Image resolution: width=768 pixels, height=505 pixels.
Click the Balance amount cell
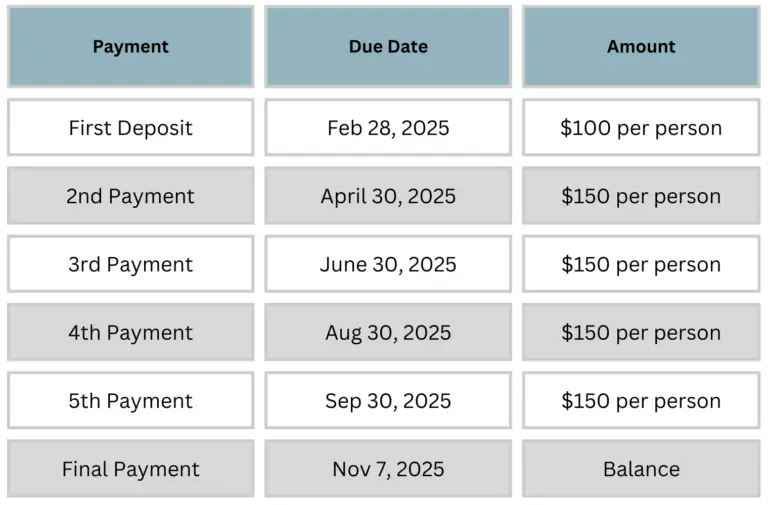coord(641,469)
